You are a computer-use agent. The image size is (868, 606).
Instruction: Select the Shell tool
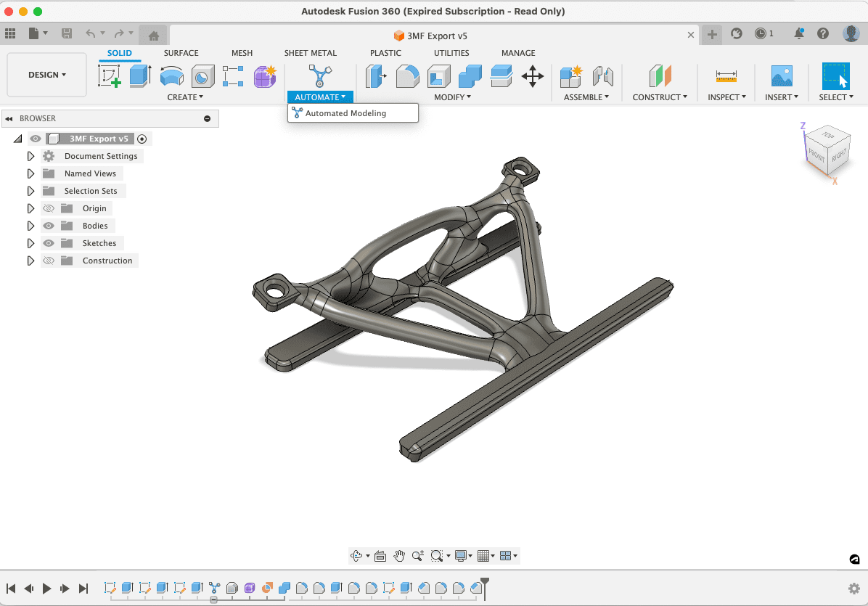[439, 75]
